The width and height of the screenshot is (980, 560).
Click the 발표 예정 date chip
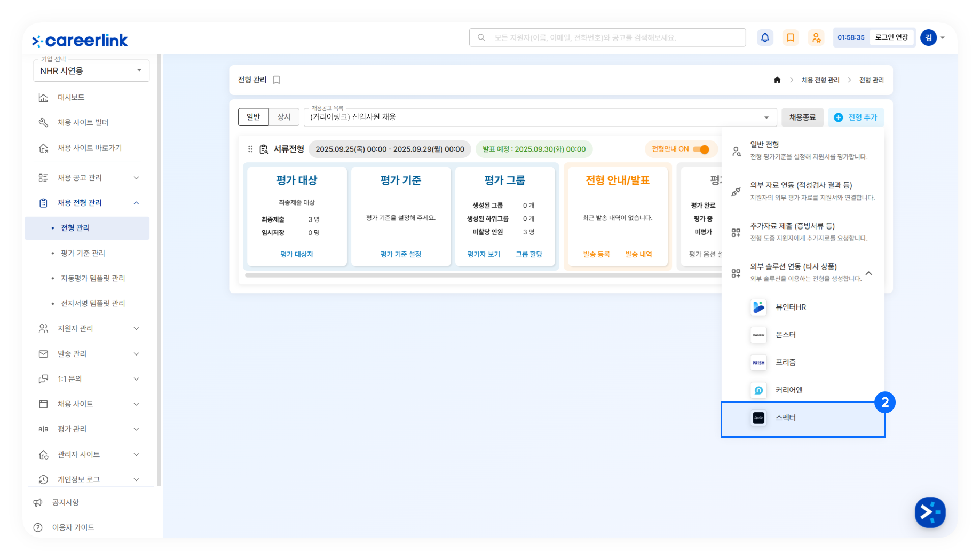point(534,149)
